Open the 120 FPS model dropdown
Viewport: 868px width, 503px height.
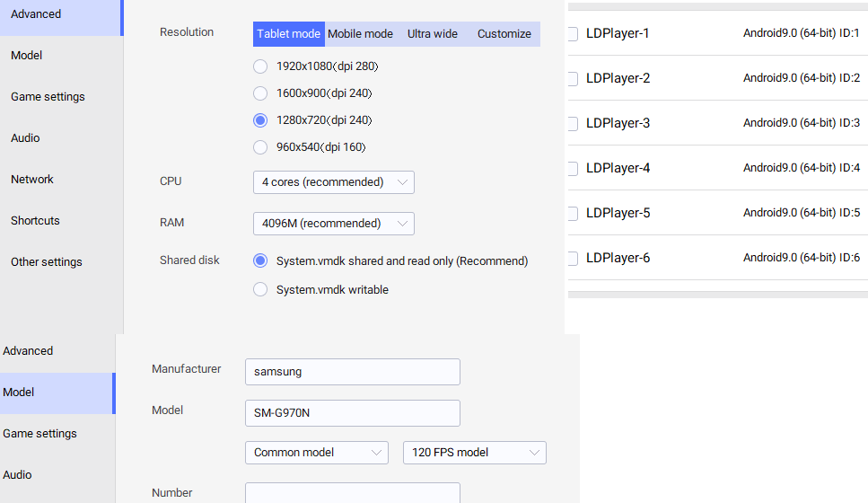[475, 453]
